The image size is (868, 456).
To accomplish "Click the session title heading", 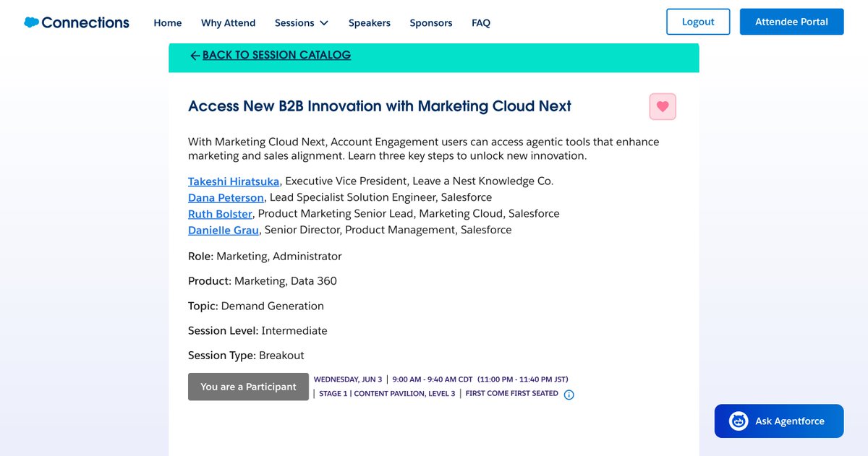I will (380, 106).
